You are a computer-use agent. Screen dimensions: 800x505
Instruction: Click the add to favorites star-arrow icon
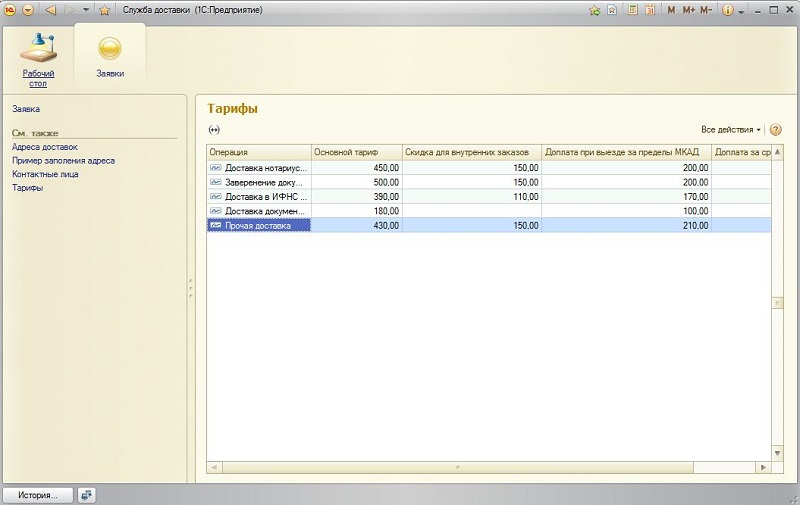[x=596, y=9]
